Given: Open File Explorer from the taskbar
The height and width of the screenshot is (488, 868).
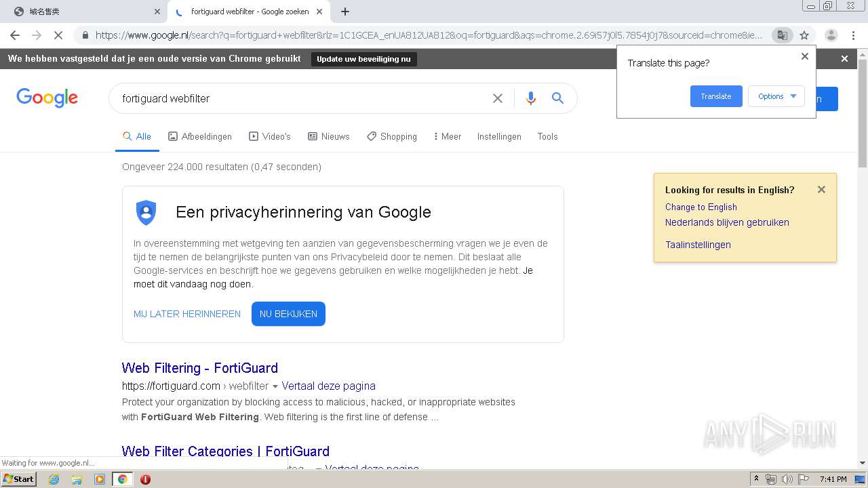Looking at the screenshot, I should click(77, 479).
